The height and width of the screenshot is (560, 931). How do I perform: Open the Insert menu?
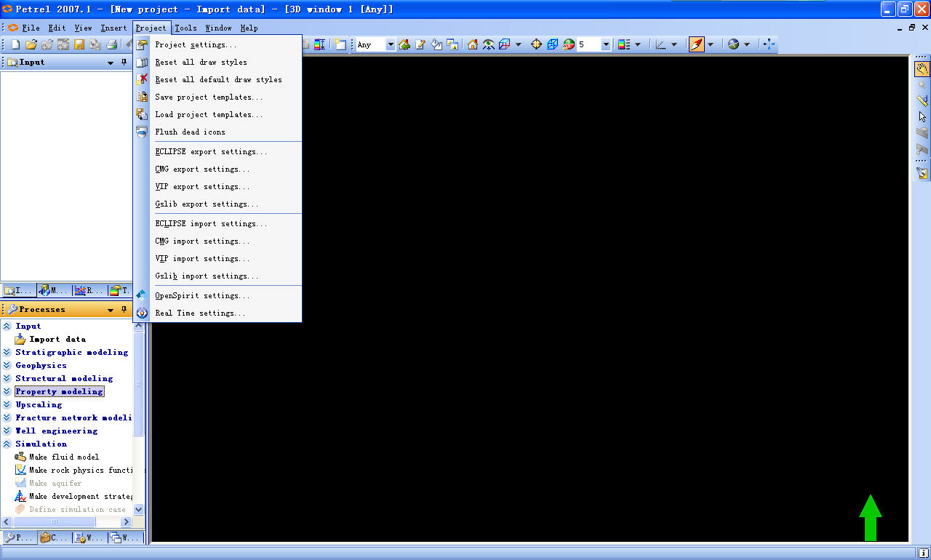click(113, 28)
